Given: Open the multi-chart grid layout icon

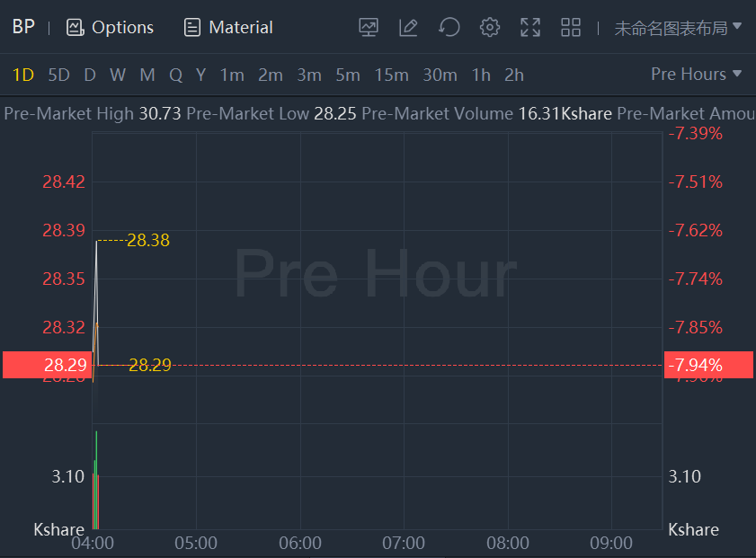Looking at the screenshot, I should pyautogui.click(x=571, y=27).
